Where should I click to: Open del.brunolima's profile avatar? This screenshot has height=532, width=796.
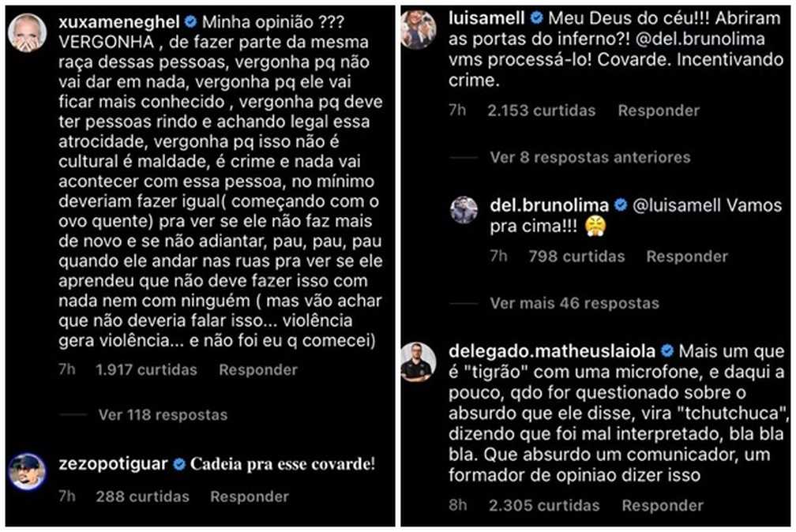464,210
